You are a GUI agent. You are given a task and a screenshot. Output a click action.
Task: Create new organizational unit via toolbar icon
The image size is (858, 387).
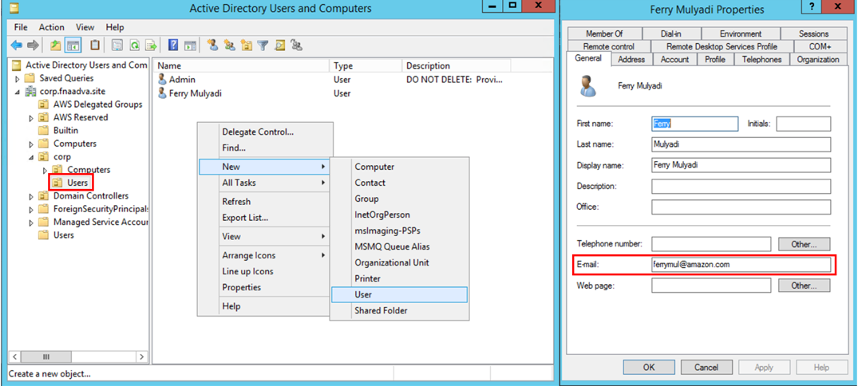tap(246, 45)
